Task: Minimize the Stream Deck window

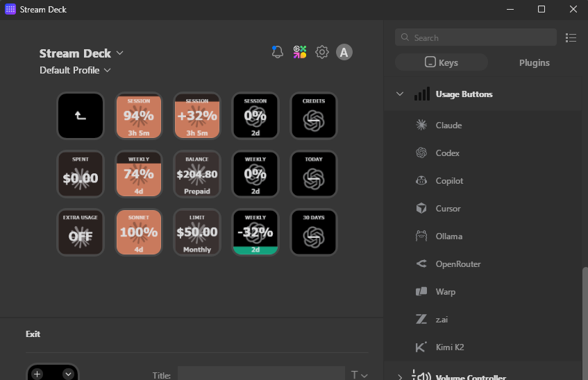Action: click(x=510, y=10)
